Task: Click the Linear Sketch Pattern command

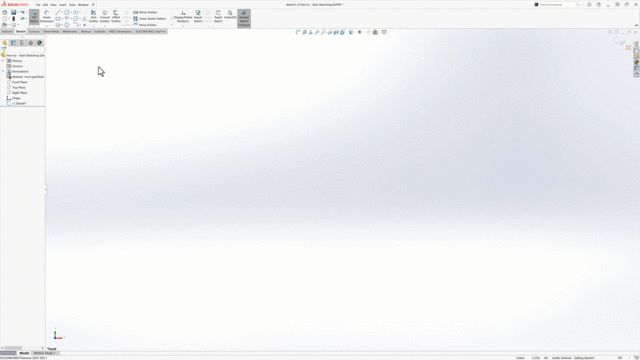Action: [149, 18]
